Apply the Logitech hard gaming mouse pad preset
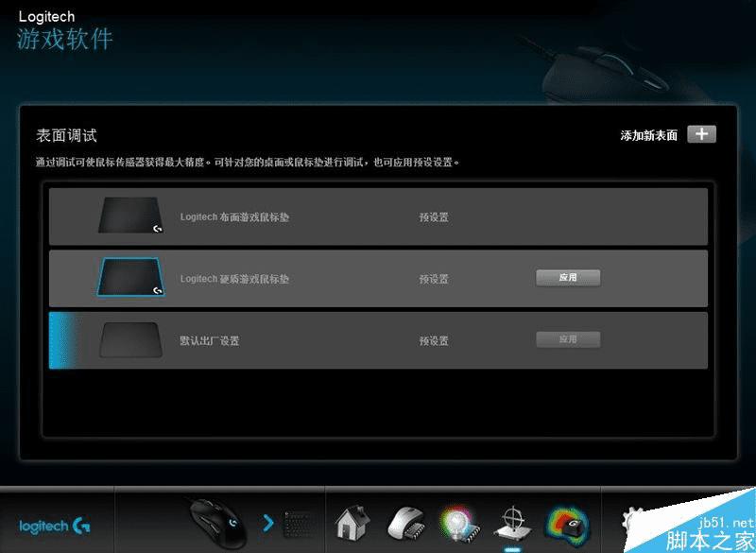 [568, 278]
